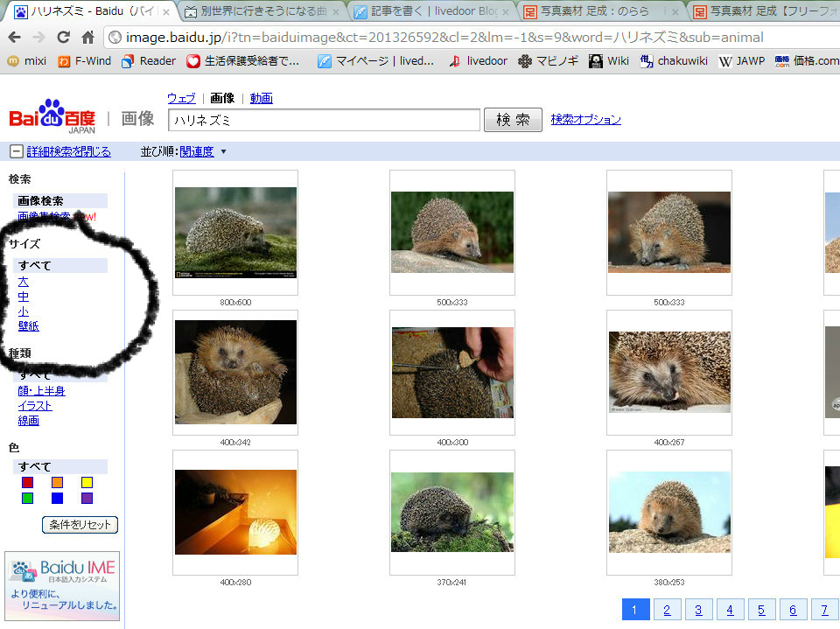
Task: Pick the red color filter swatch
Action: pos(27,482)
